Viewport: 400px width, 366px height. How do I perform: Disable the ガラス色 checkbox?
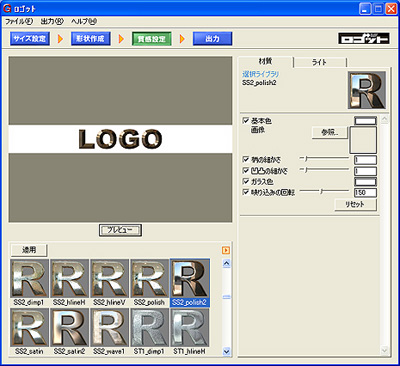pyautogui.click(x=246, y=181)
